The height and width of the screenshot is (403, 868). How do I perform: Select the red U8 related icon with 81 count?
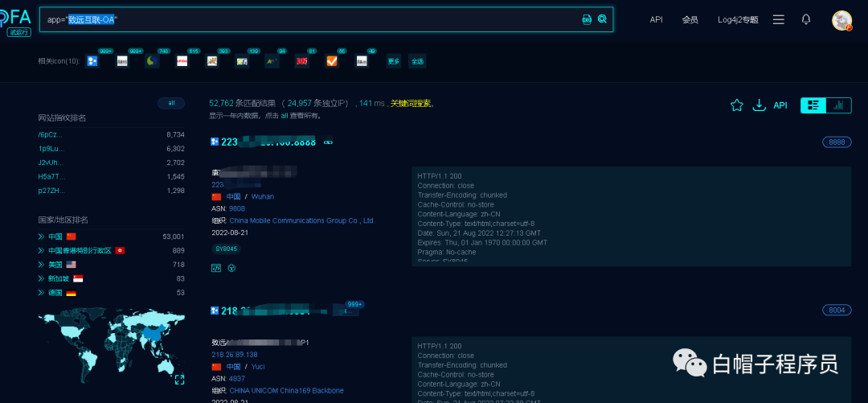coord(301,61)
